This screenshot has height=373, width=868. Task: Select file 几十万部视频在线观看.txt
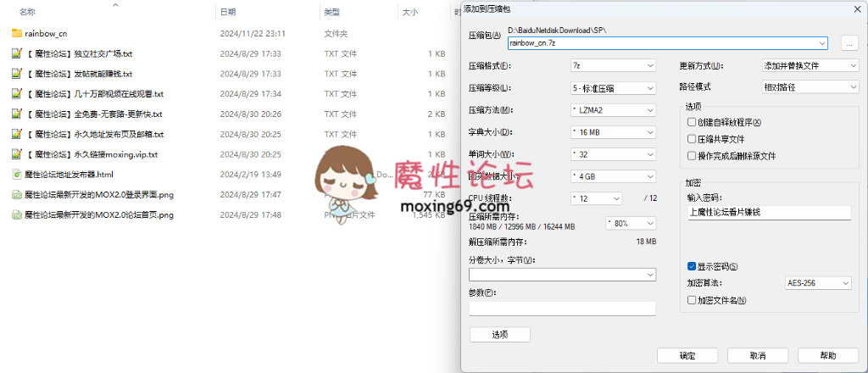(x=94, y=94)
